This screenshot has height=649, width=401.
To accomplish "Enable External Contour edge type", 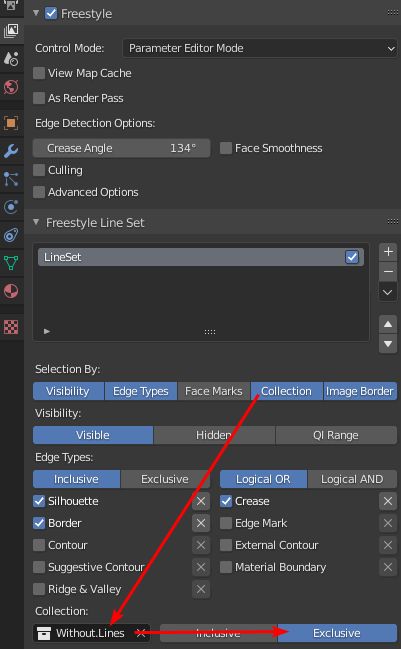I will click(226, 545).
